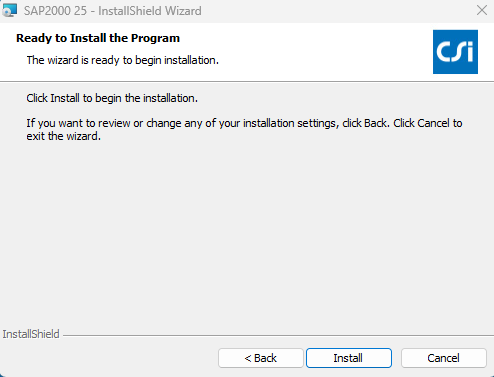Click the horizontal divider beside InstallShield label
The width and height of the screenshot is (494, 377).
(x=278, y=335)
